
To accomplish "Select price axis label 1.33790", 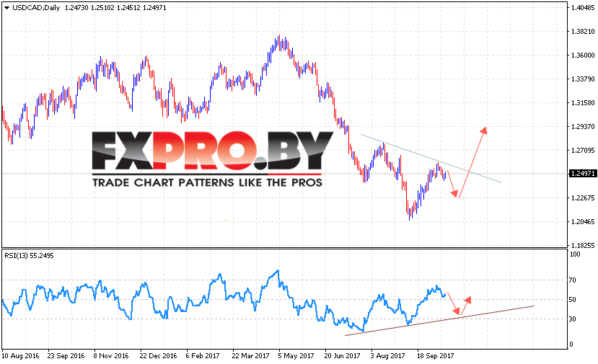I will click(x=583, y=79).
